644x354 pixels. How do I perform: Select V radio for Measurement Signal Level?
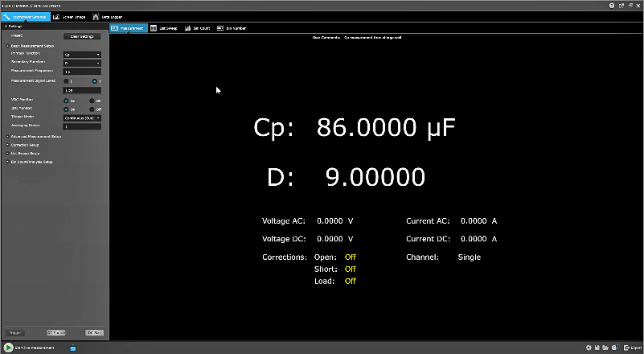point(95,81)
